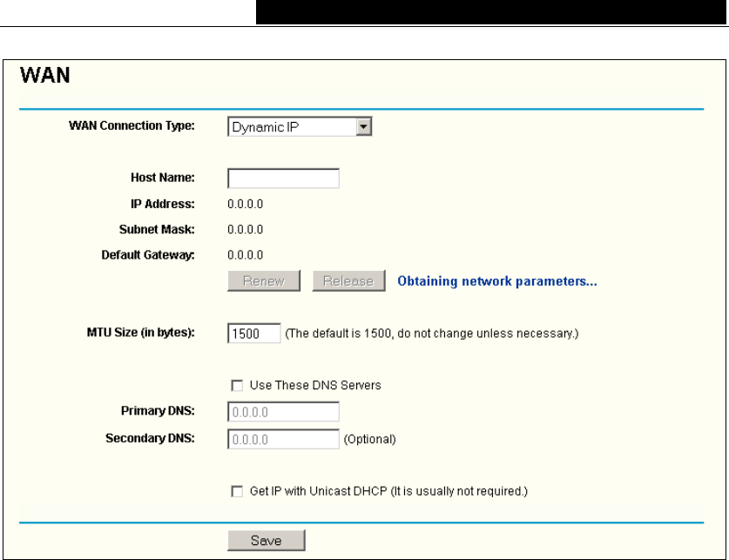This screenshot has height=560, width=729.
Task: Click the MTU Size (in bytes) label
Action: tap(140, 333)
